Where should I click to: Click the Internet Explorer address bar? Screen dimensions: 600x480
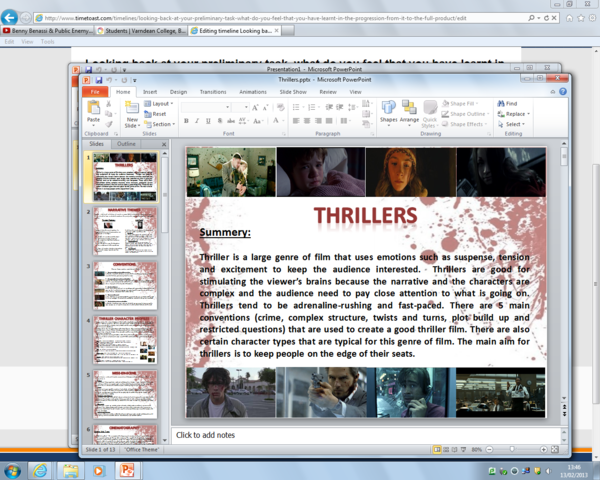tap(281, 18)
